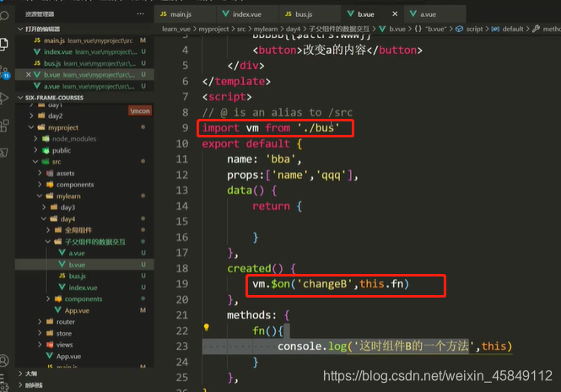Collapse the day4 folder
561x392 pixels.
tap(45, 218)
